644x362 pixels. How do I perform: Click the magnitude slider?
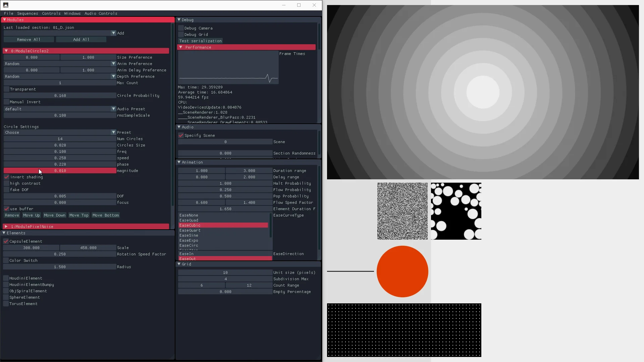(60, 171)
